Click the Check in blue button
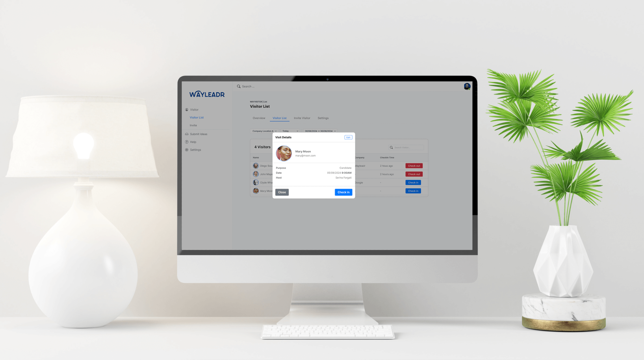 click(344, 192)
